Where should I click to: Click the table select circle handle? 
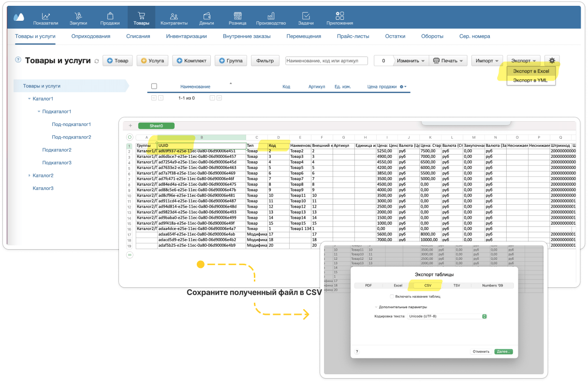(x=130, y=137)
